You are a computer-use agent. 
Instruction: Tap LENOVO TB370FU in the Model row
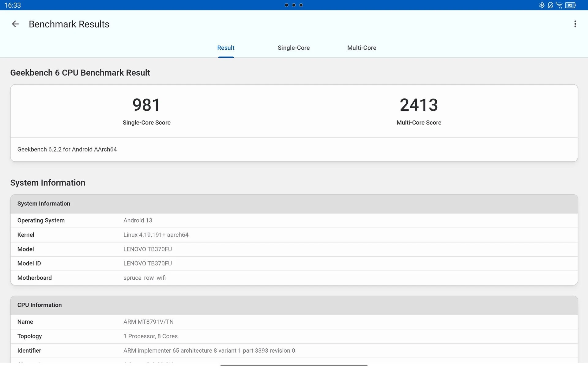[148, 249]
